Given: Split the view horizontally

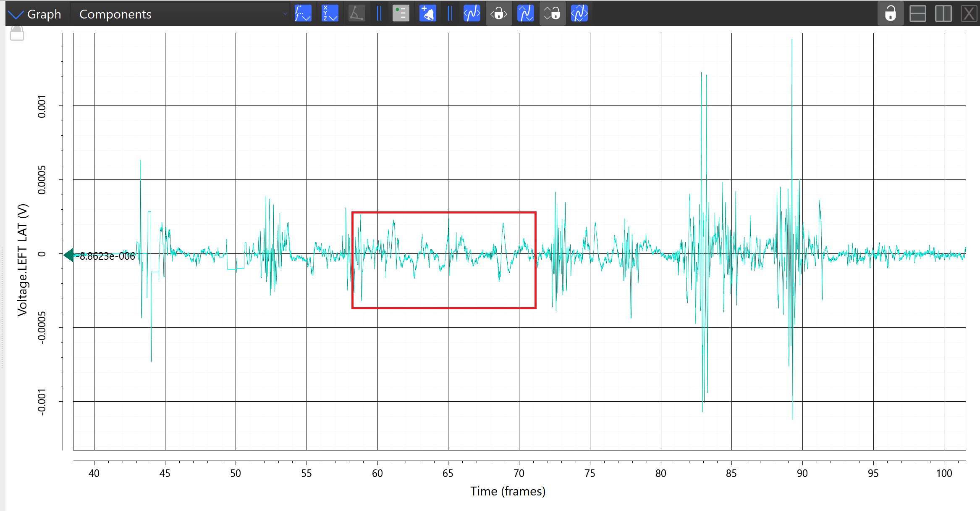Looking at the screenshot, I should tap(917, 13).
